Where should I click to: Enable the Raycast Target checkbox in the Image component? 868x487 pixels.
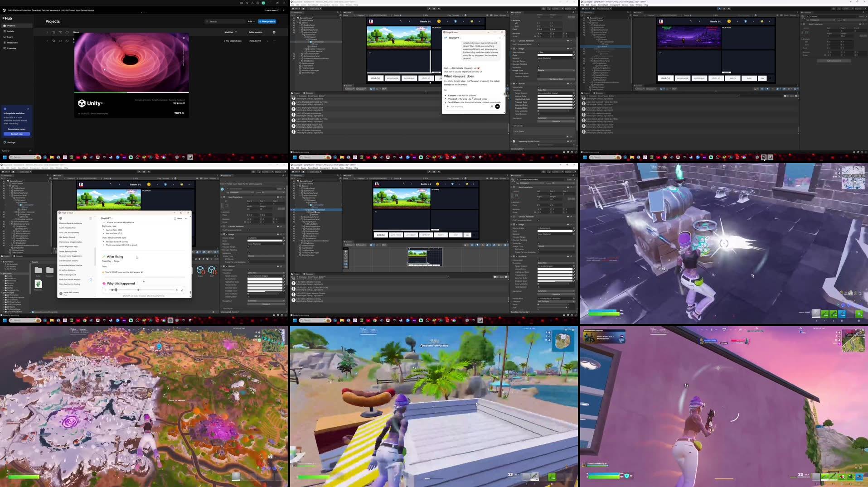(x=538, y=62)
